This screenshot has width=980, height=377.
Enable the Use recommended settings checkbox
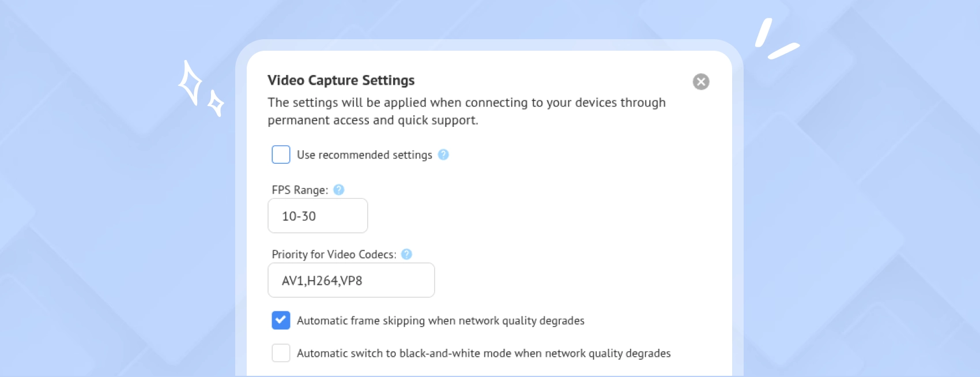pyautogui.click(x=281, y=154)
